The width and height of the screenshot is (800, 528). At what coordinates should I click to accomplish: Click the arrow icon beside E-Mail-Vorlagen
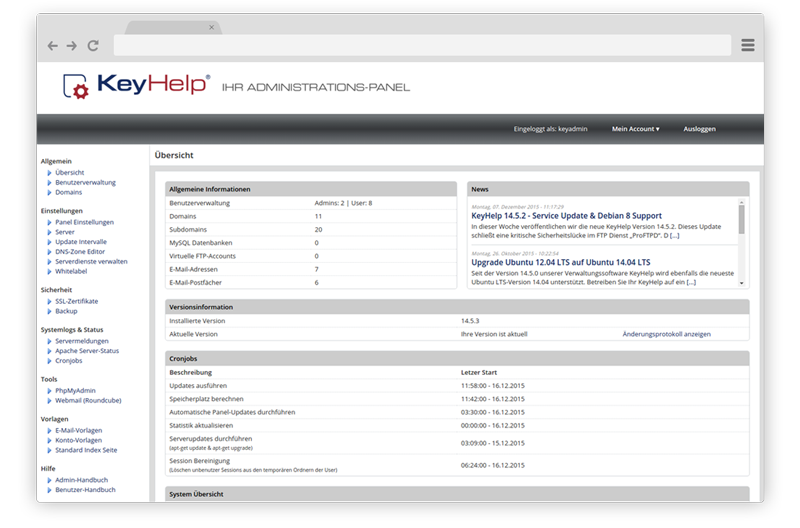click(x=49, y=431)
